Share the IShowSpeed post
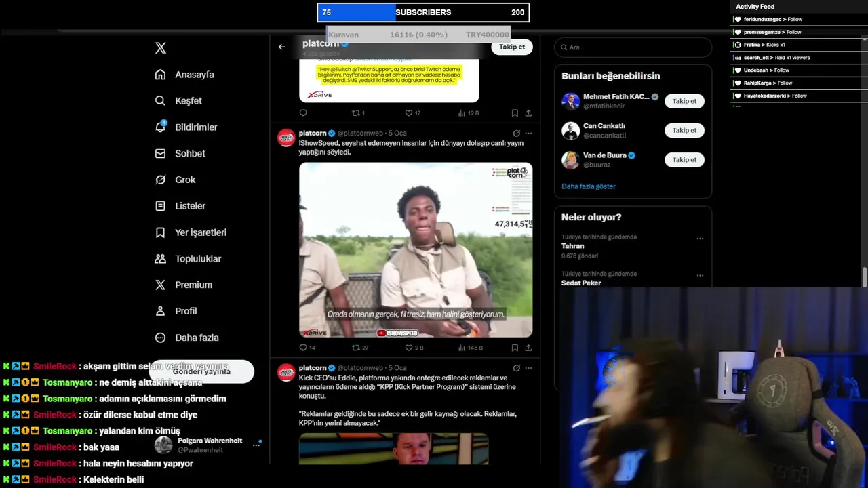Image resolution: width=868 pixels, height=488 pixels. (528, 348)
